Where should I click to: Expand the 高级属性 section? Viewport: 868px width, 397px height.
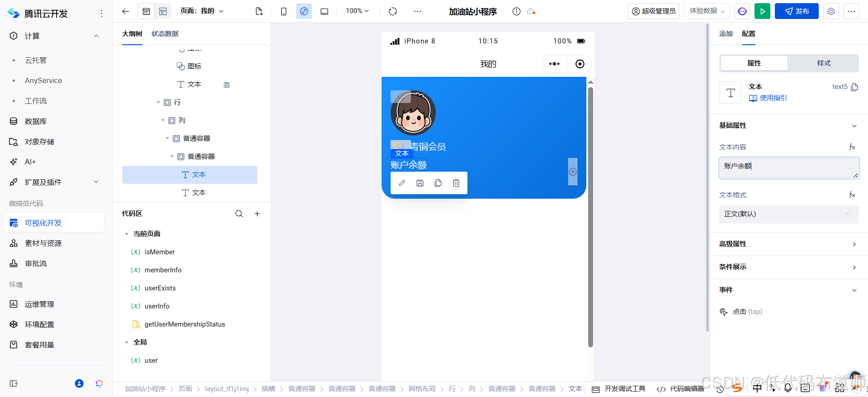pyautogui.click(x=854, y=244)
